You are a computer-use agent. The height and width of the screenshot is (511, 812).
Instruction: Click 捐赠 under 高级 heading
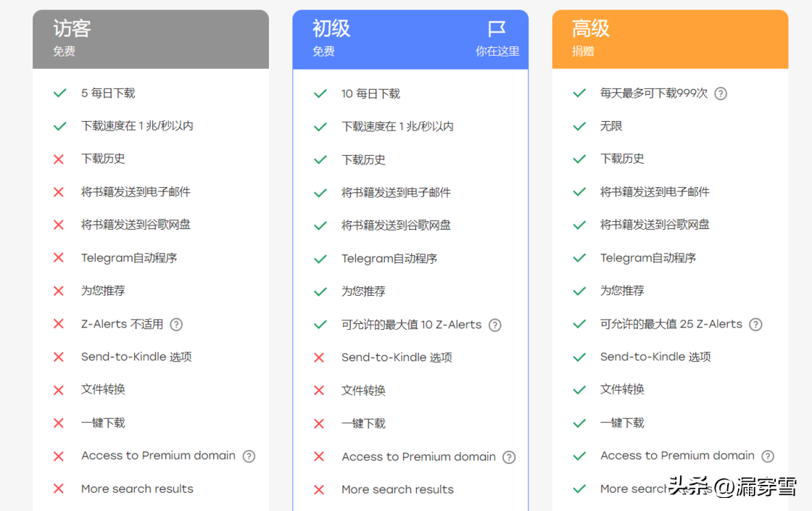[583, 51]
